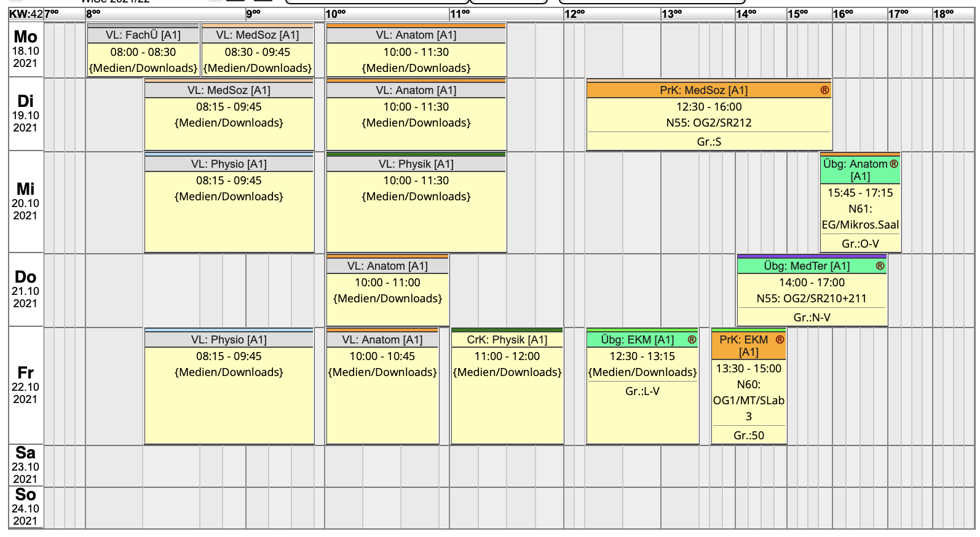Click the ® icon on Übg: Anatom
Screen dimensions: 980x537
[x=894, y=164]
